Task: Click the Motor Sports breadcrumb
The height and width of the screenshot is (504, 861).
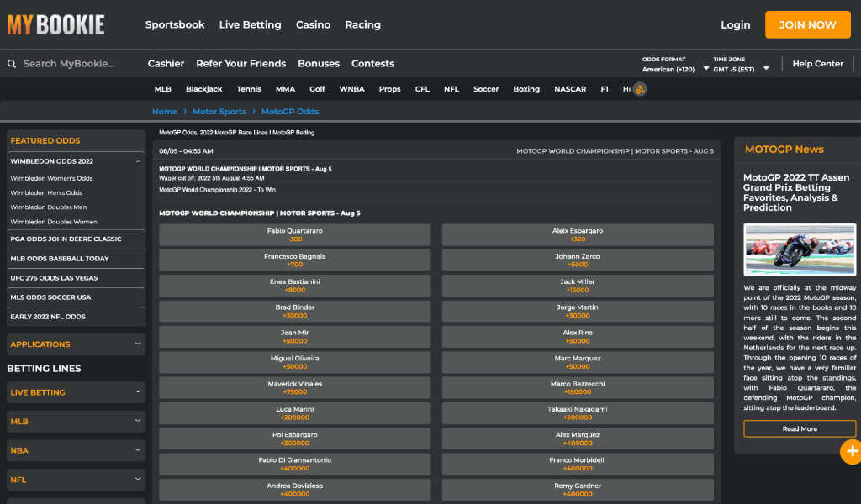Action: coord(219,112)
